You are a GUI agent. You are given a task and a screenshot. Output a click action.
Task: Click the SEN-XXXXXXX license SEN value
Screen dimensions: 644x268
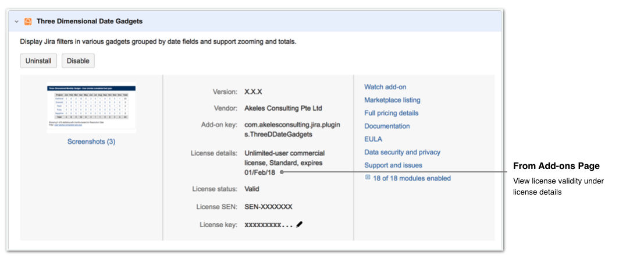tap(268, 207)
